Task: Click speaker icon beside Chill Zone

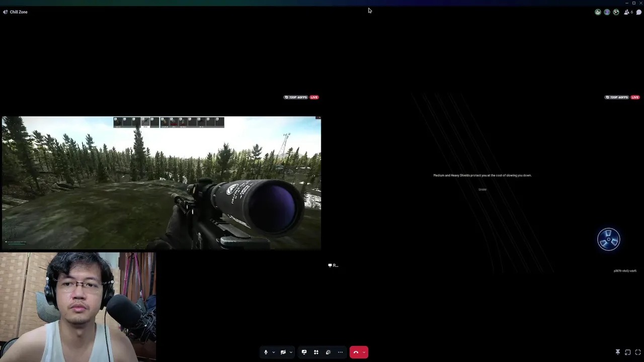Action: tap(5, 12)
